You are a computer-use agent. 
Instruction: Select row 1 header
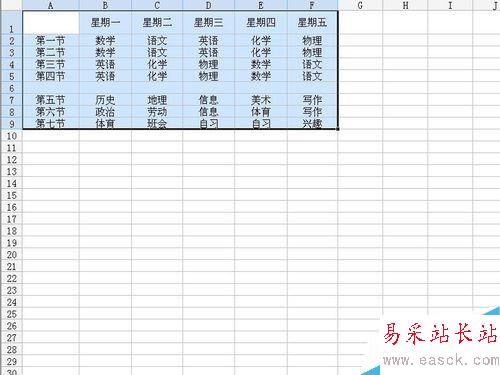click(x=11, y=23)
